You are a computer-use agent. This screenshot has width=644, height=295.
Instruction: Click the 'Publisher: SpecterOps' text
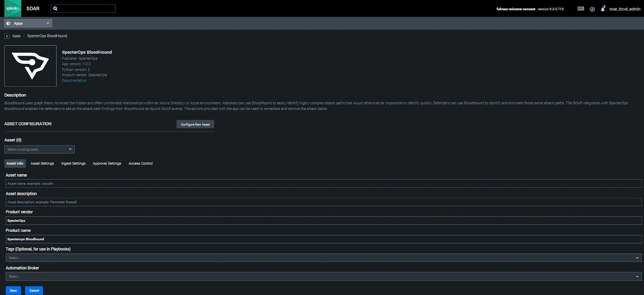[x=80, y=59]
